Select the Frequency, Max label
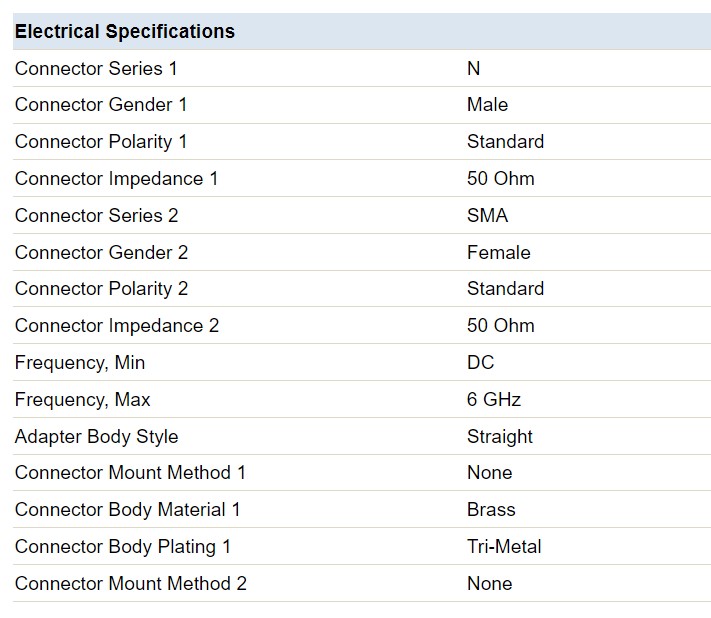This screenshot has height=618, width=711. pyautogui.click(x=82, y=399)
